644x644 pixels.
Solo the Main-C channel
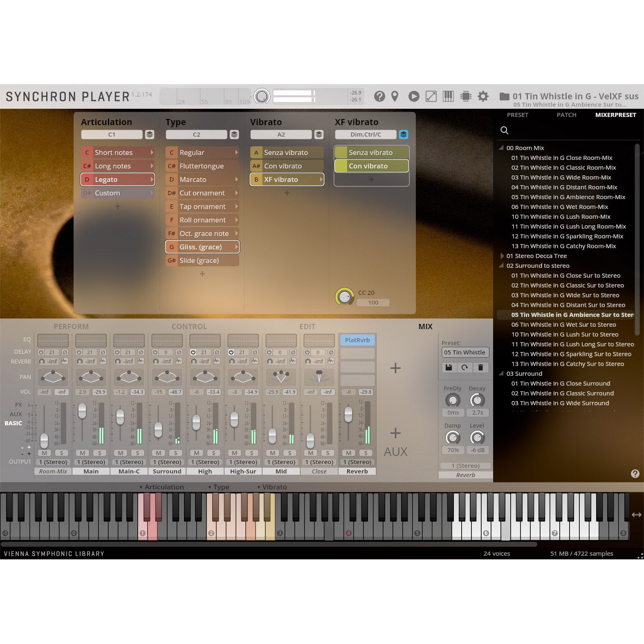click(138, 453)
